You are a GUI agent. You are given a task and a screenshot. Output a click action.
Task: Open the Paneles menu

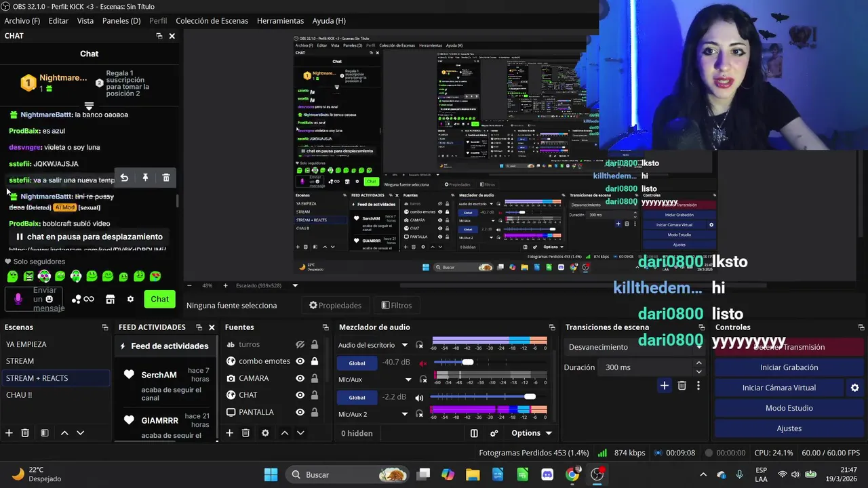[x=121, y=21]
